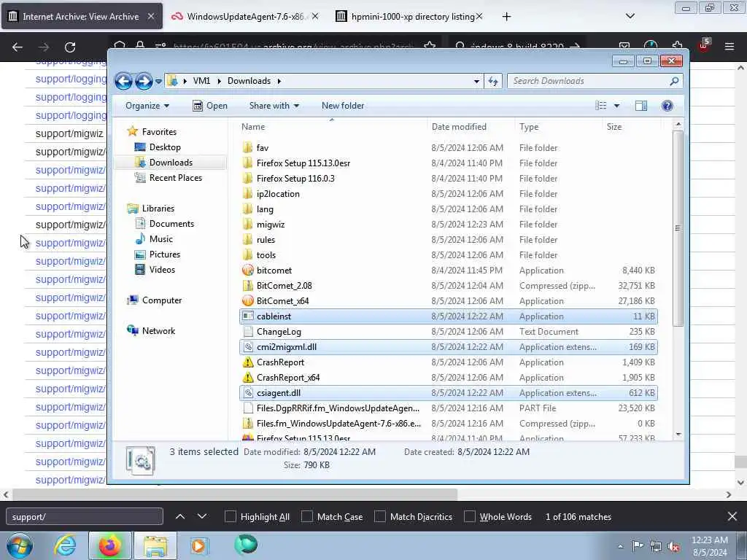The height and width of the screenshot is (560, 747).
Task: Switch to Firefox in the taskbar
Action: click(x=109, y=545)
